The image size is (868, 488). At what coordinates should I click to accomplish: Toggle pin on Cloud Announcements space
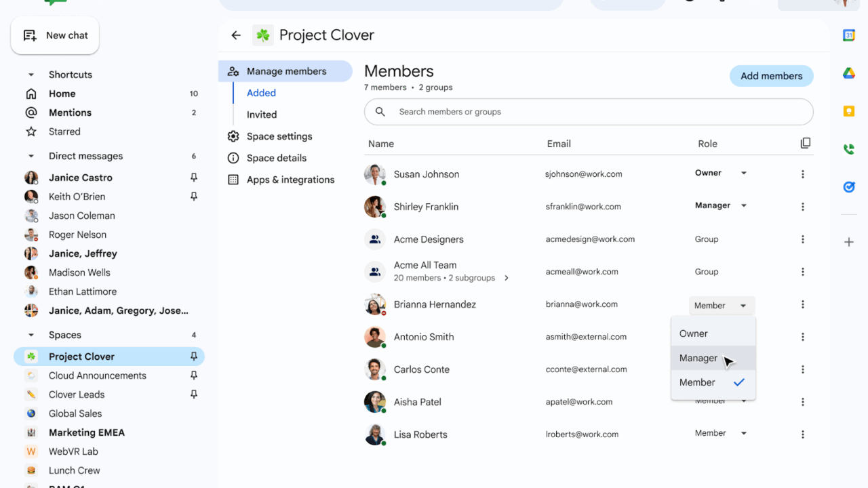click(x=193, y=375)
